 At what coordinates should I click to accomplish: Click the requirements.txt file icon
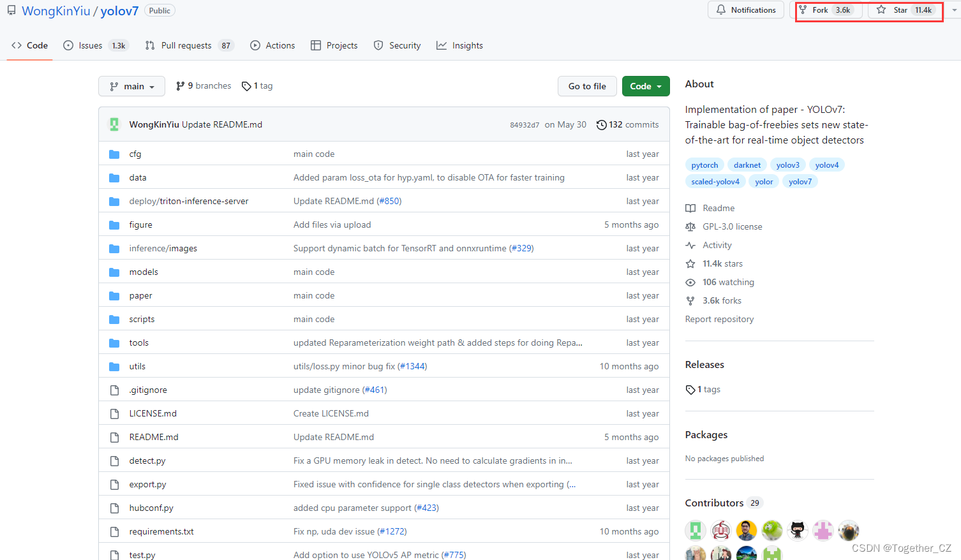click(114, 531)
